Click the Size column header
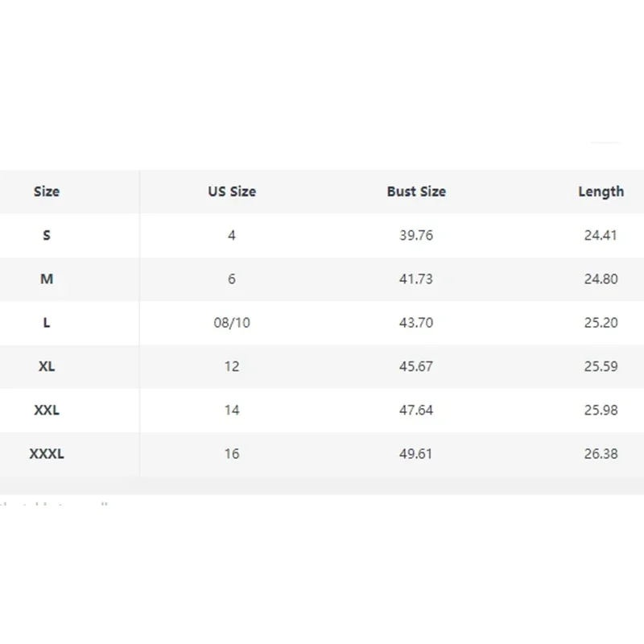This screenshot has width=644, height=644. 47,192
